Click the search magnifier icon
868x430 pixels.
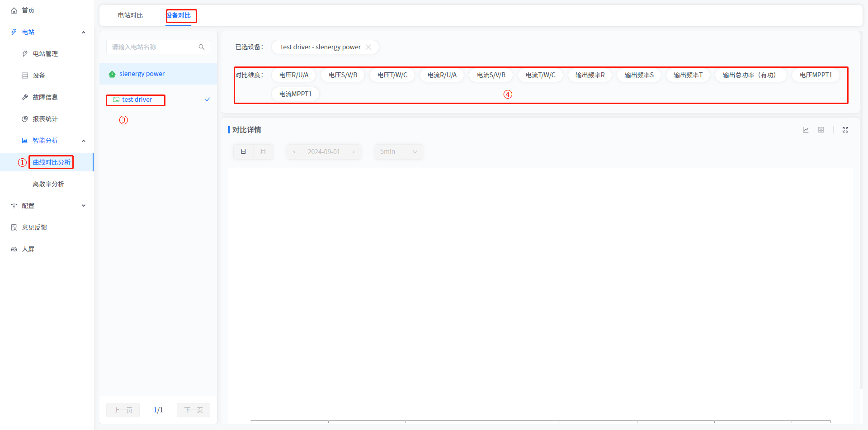pos(202,47)
